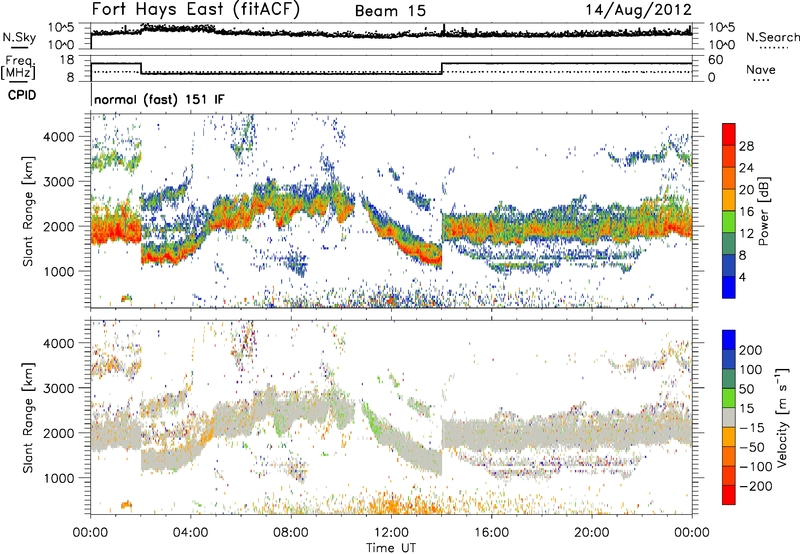Viewport: 800px width, 554px height.
Task: Click the date '14/Aug/2012'
Action: point(638,10)
